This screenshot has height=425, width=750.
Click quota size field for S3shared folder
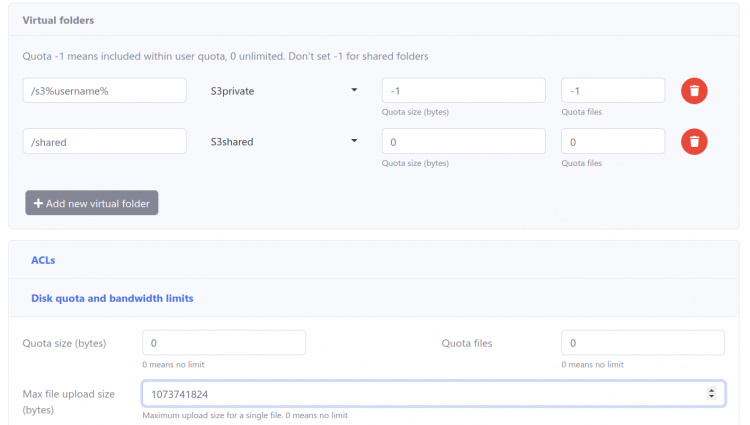point(463,142)
